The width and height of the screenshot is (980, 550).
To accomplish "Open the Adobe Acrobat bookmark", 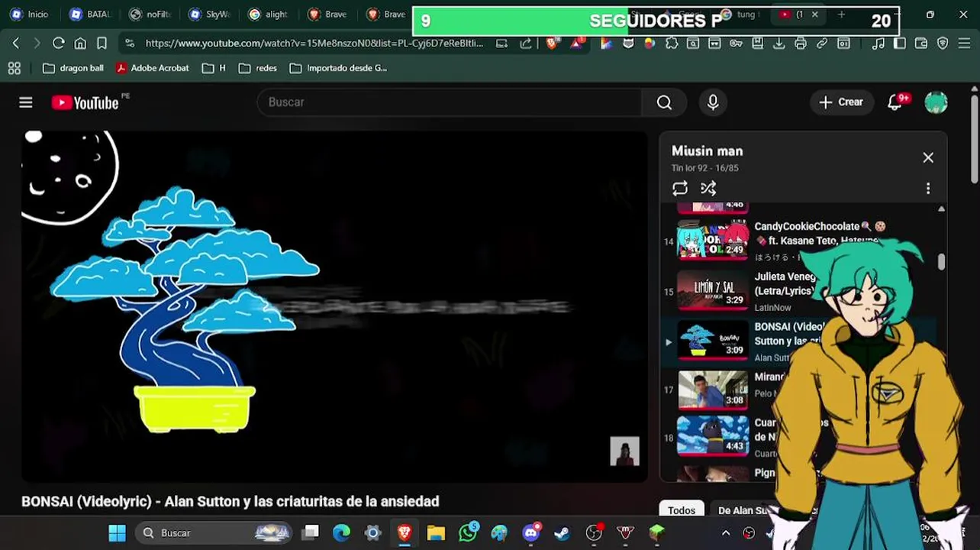I will 152,68.
